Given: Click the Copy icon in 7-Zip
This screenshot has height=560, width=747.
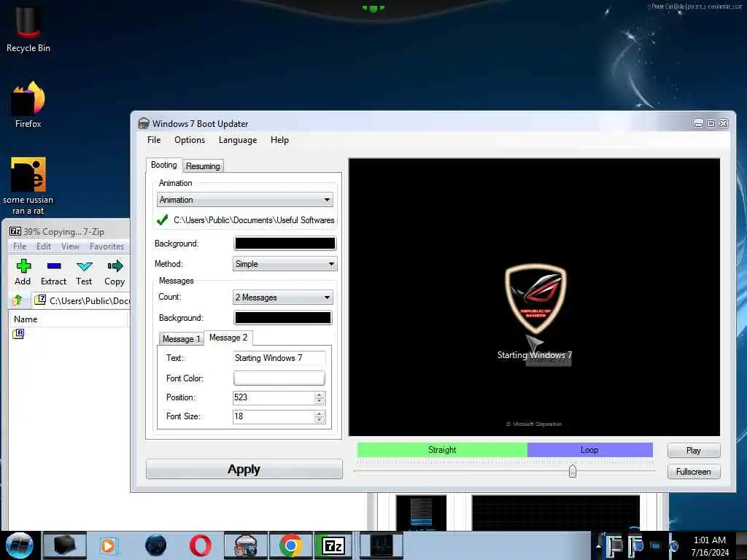Looking at the screenshot, I should coord(115,273).
